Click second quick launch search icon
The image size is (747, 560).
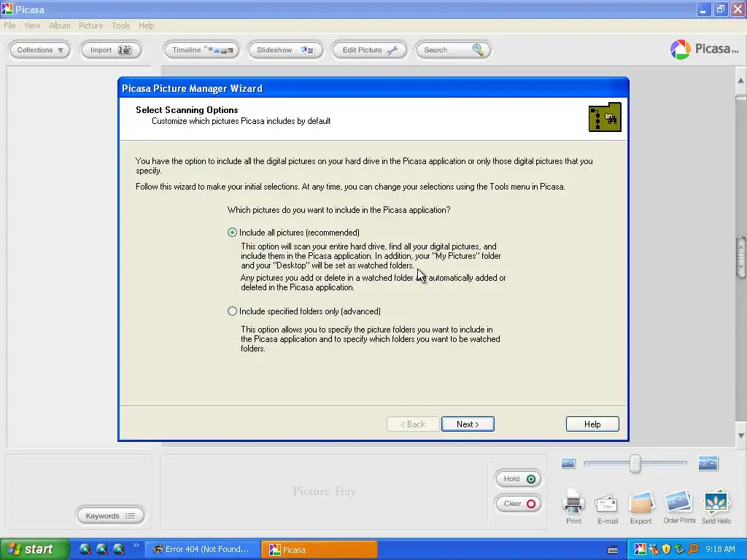[102, 549]
